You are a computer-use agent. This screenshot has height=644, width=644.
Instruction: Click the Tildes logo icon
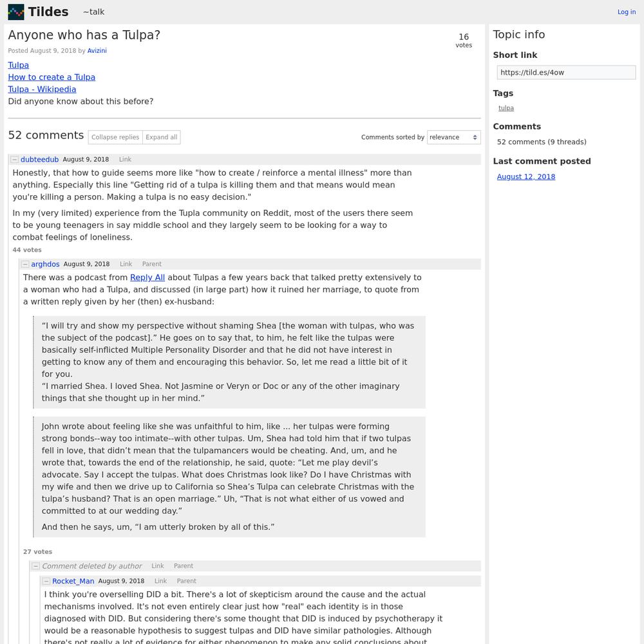pos(16,12)
